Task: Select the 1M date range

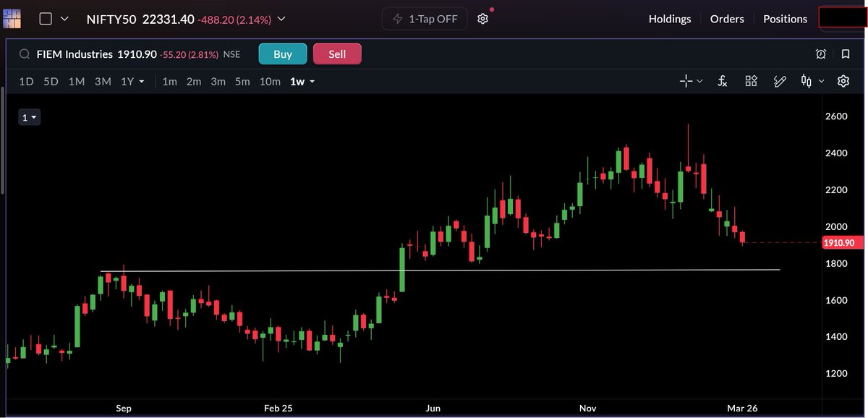Action: click(x=77, y=82)
